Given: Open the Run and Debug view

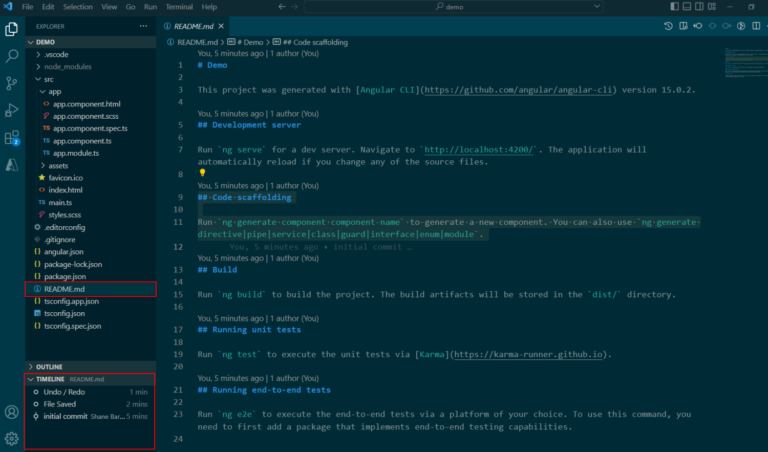Looking at the screenshot, I should pyautogui.click(x=12, y=111).
